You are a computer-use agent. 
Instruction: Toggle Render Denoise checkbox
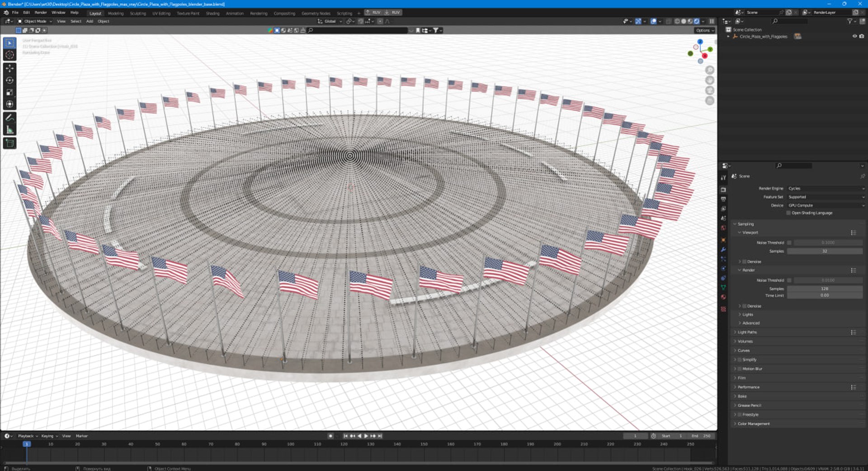744,306
